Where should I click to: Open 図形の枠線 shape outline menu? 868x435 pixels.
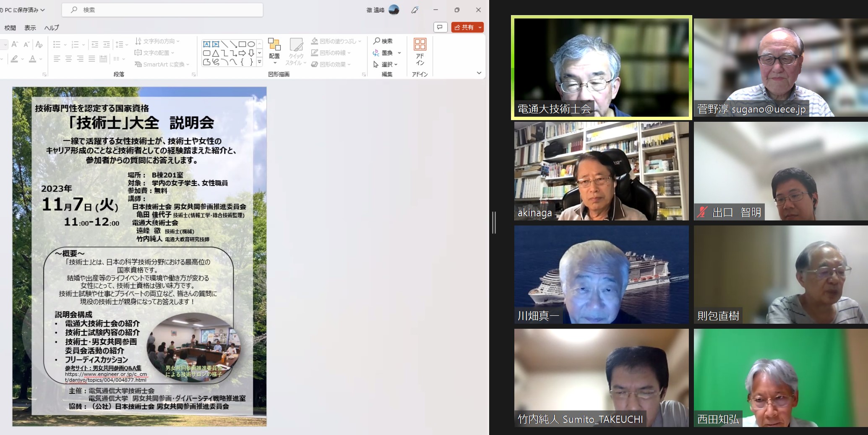coord(331,52)
